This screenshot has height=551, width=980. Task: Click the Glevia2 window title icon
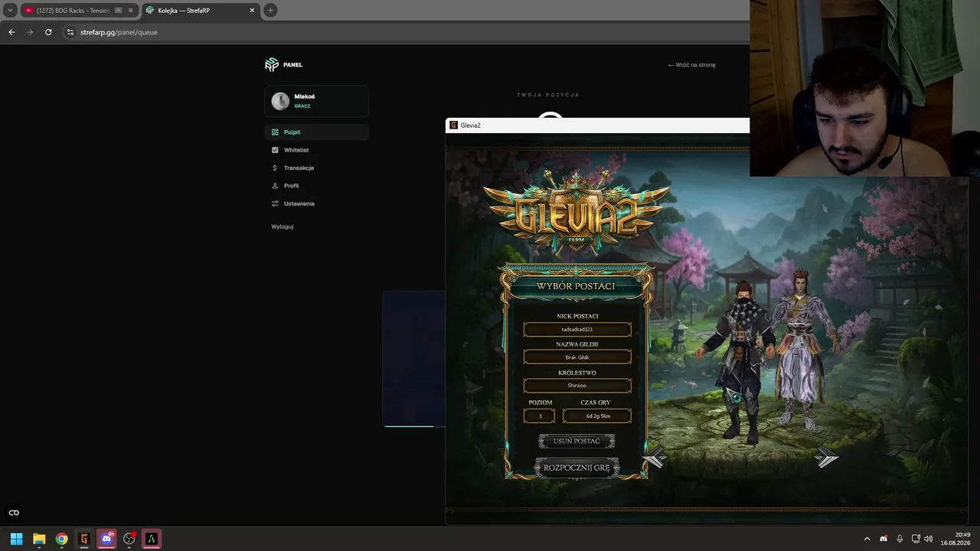454,125
